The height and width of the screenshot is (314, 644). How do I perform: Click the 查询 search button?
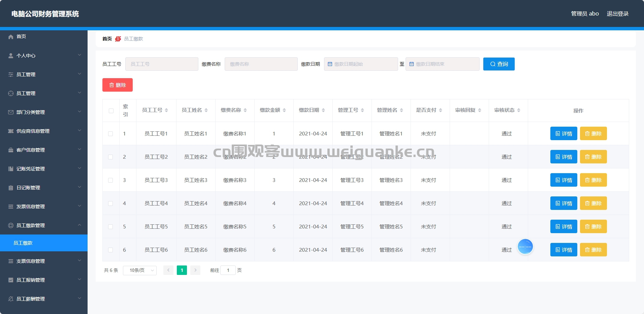[x=499, y=64]
